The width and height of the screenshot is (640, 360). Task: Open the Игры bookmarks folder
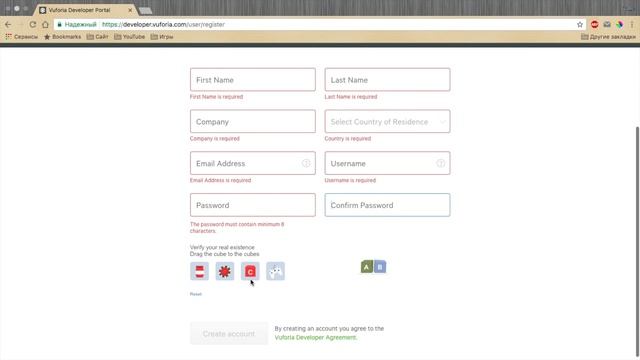[x=162, y=37]
